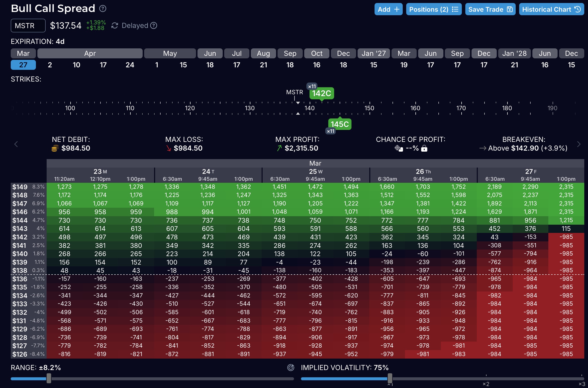Click the refresh icon next to Delayed
This screenshot has height=388, width=588.
[x=114, y=26]
